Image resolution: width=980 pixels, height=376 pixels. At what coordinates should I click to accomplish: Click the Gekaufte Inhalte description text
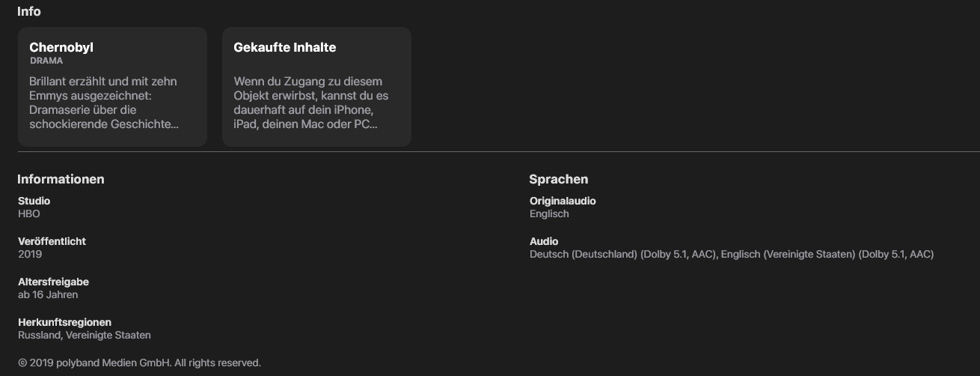[310, 103]
